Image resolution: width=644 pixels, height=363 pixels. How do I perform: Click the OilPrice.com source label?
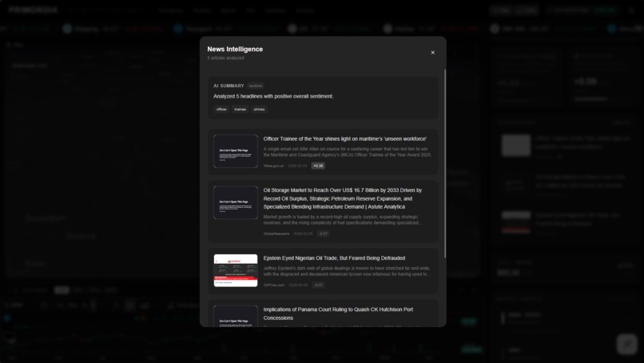pos(274,285)
